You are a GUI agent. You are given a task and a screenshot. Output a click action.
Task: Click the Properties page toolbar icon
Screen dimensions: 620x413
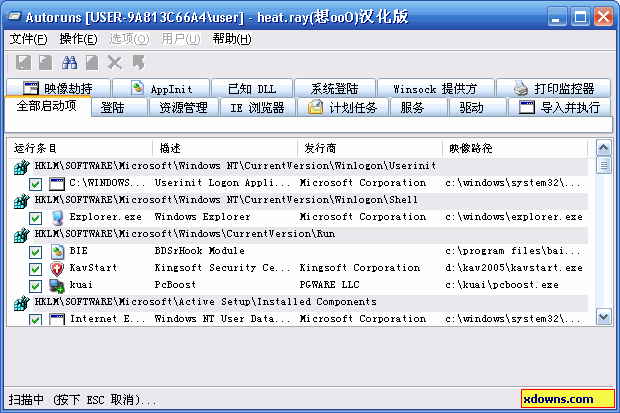pyautogui.click(x=92, y=63)
